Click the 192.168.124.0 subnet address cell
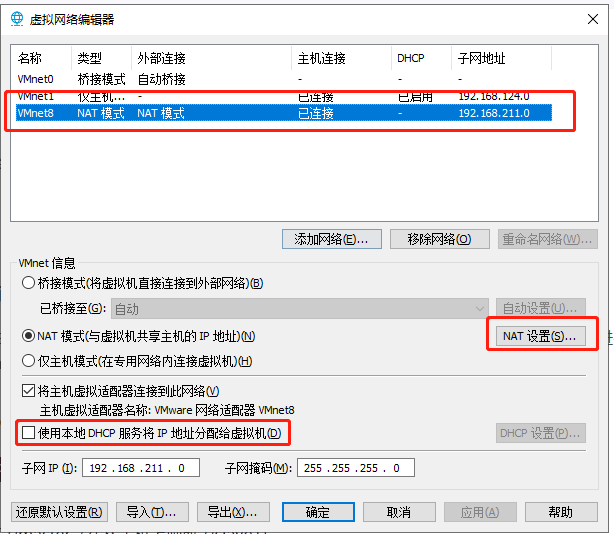The width and height of the screenshot is (614, 534). coord(494,96)
